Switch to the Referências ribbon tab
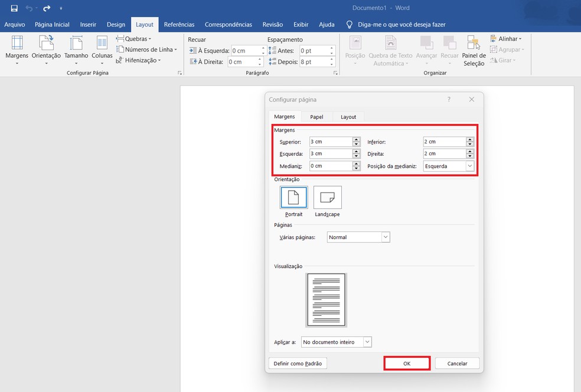 179,24
